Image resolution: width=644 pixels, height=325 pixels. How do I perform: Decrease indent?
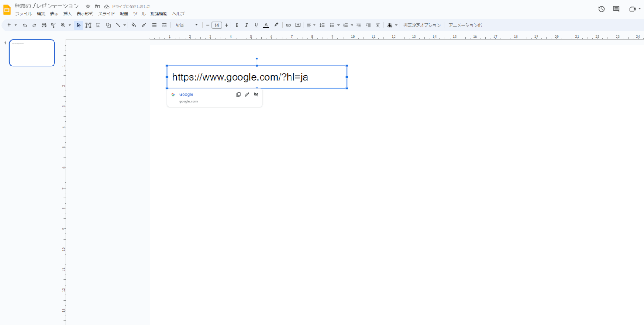pyautogui.click(x=359, y=25)
